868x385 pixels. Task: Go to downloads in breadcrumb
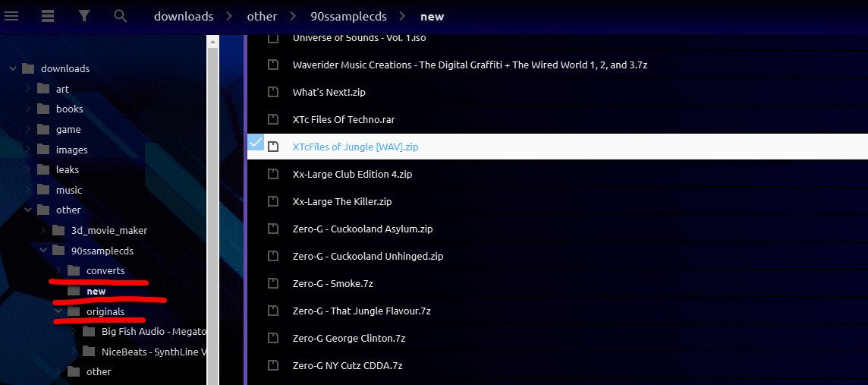coord(184,17)
